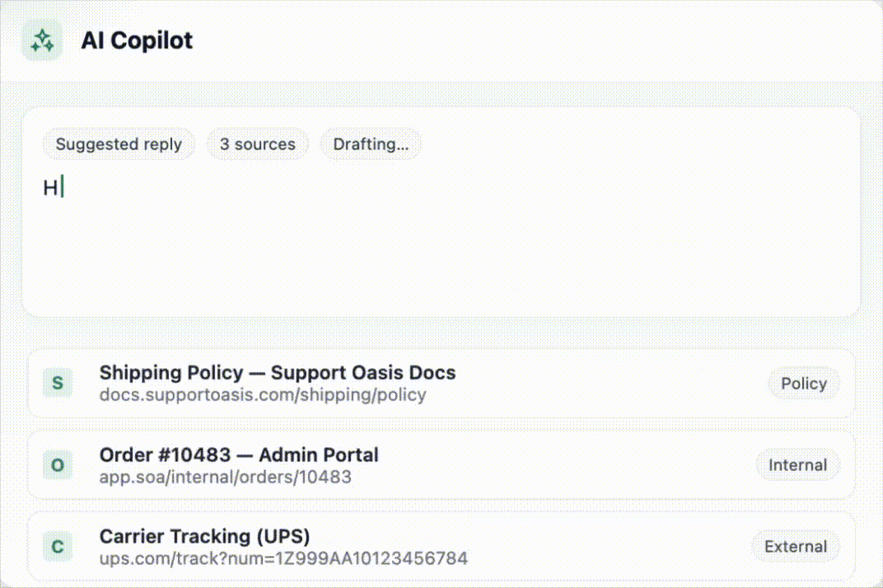Toggle the External badge on Carrier Tracking

(x=796, y=546)
